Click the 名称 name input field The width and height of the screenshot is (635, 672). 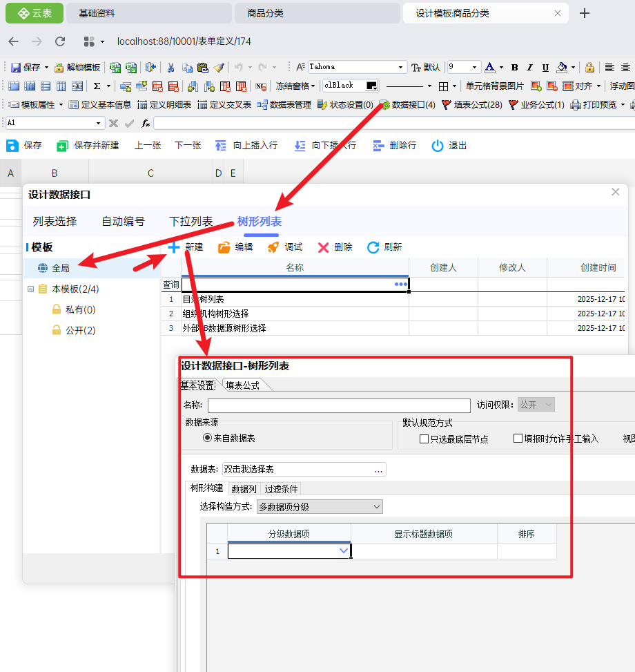tap(339, 405)
